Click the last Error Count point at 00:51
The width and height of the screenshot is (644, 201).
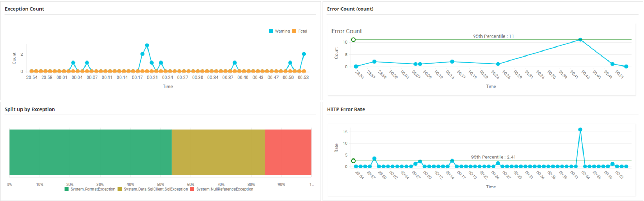pyautogui.click(x=626, y=67)
